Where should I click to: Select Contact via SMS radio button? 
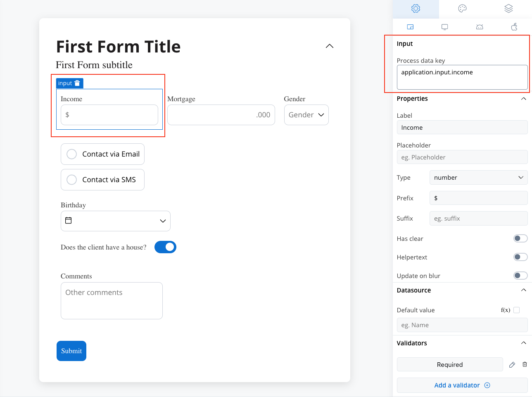(72, 180)
